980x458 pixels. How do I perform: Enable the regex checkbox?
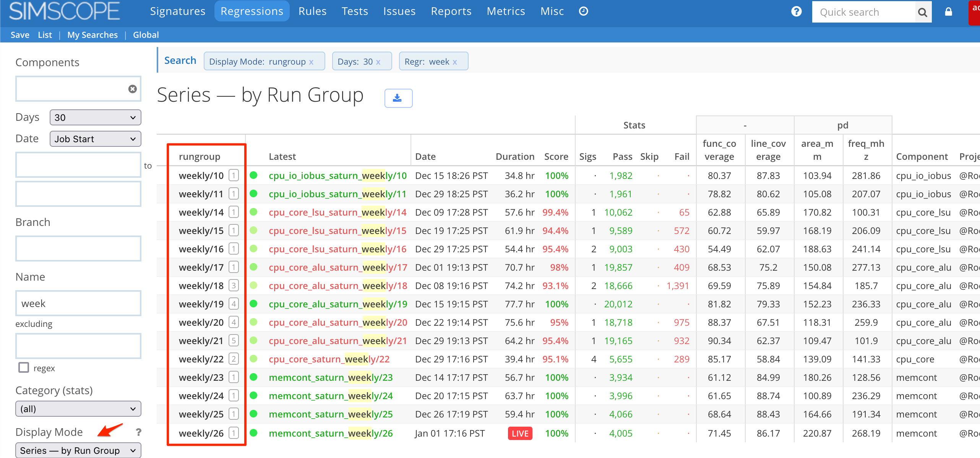point(24,367)
